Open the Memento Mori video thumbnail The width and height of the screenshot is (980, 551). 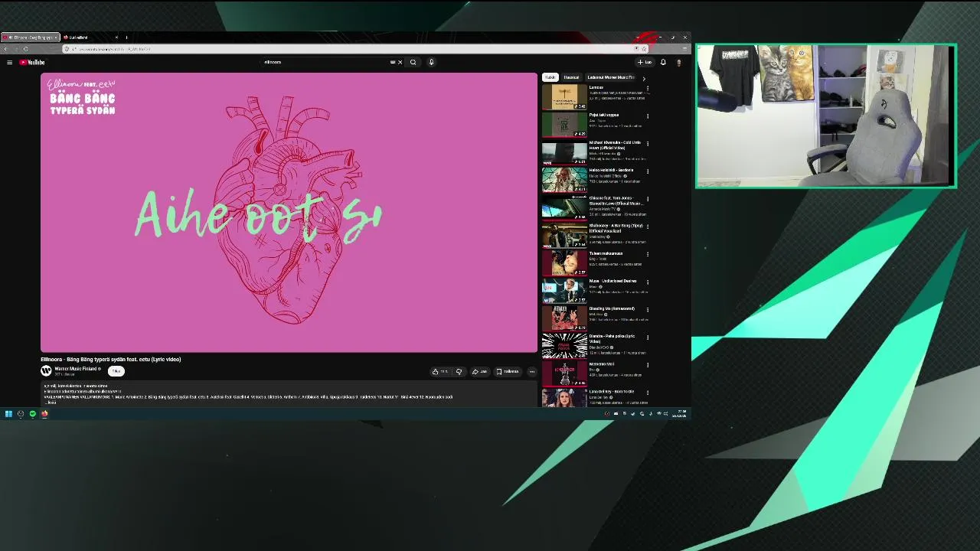coord(564,373)
